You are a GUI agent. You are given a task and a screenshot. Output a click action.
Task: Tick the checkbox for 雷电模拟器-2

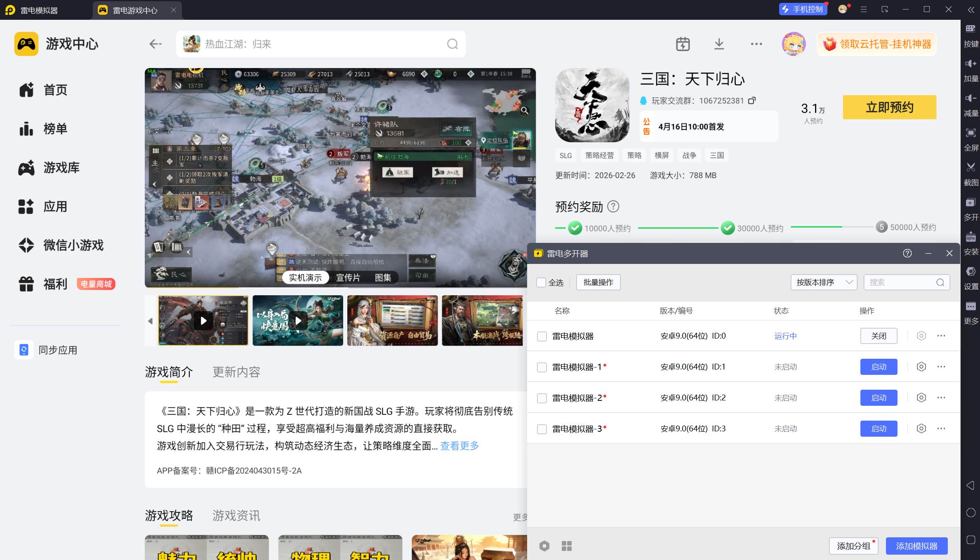point(542,398)
